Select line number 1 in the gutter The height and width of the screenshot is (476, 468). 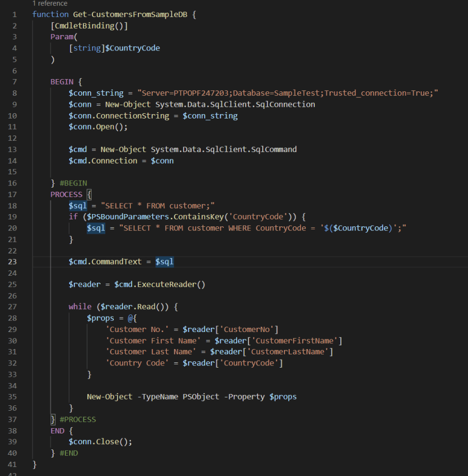pos(14,14)
